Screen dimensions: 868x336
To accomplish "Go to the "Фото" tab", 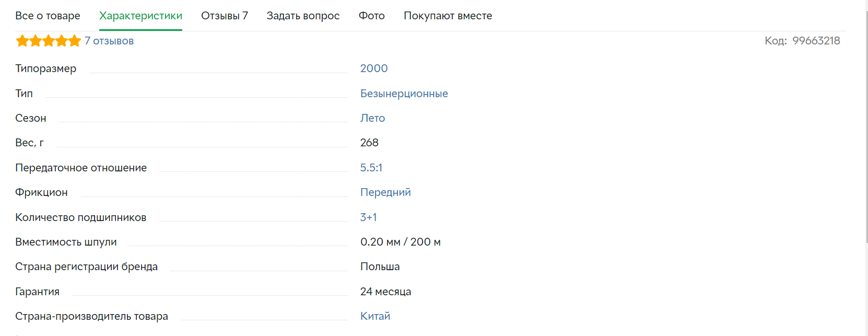I will coord(372,16).
